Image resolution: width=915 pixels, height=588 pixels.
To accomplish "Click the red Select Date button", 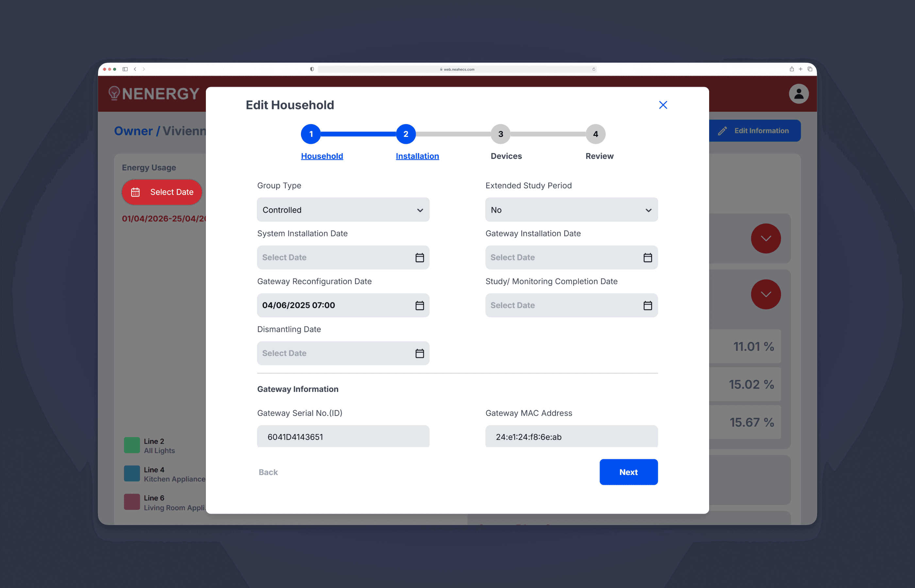I will pos(162,192).
